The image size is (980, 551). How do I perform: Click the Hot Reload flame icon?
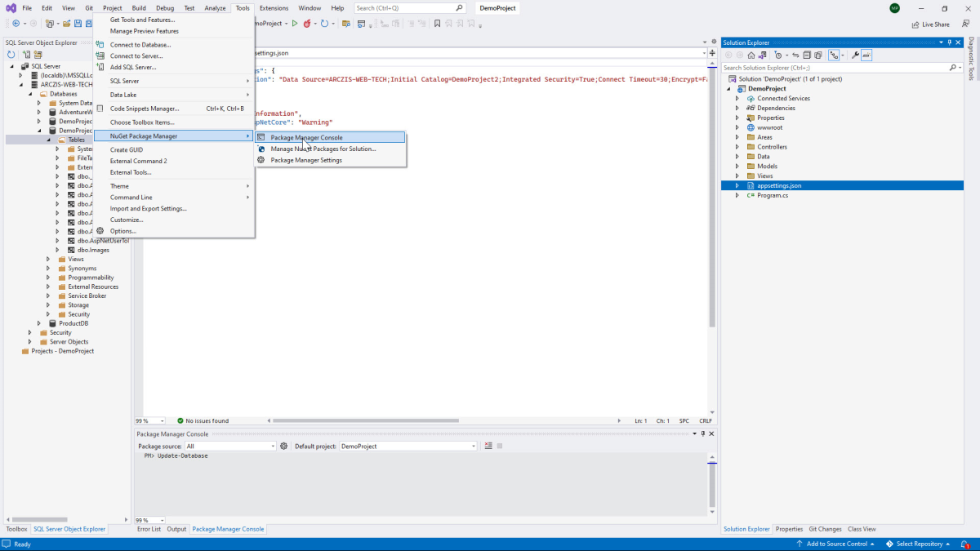tap(307, 24)
